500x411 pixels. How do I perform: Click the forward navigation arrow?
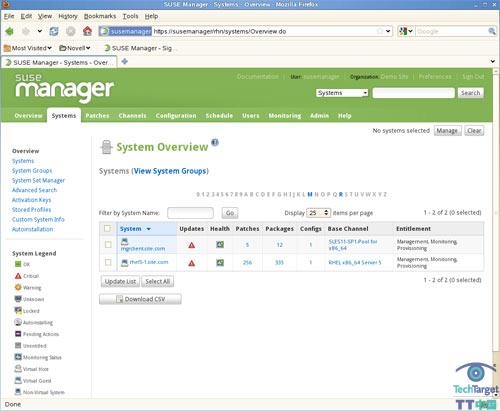click(26, 31)
